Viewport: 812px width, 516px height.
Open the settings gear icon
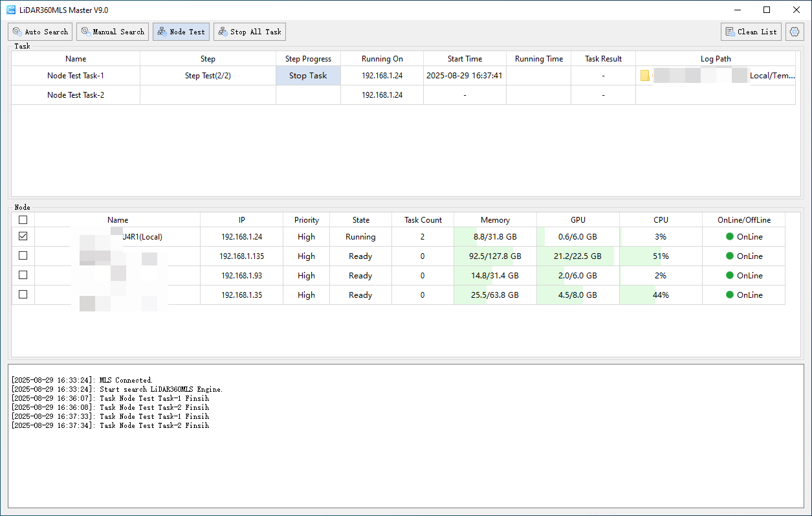795,32
